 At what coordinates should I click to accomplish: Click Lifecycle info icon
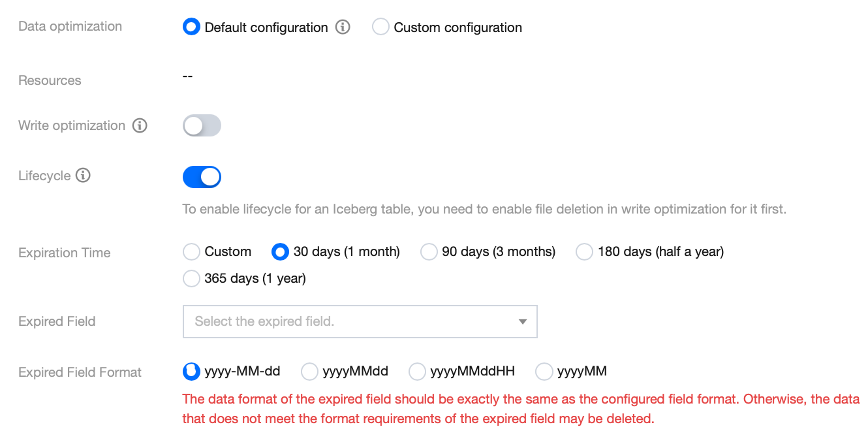(x=83, y=176)
